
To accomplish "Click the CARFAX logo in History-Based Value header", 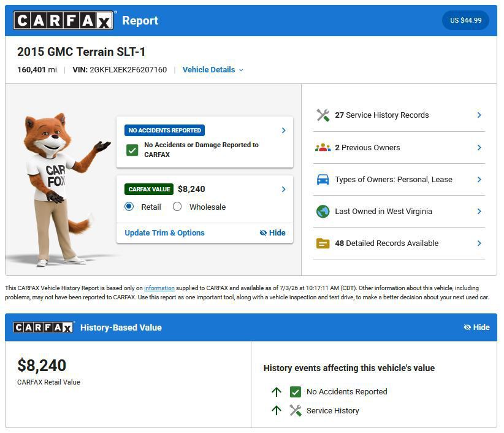I will [44, 328].
